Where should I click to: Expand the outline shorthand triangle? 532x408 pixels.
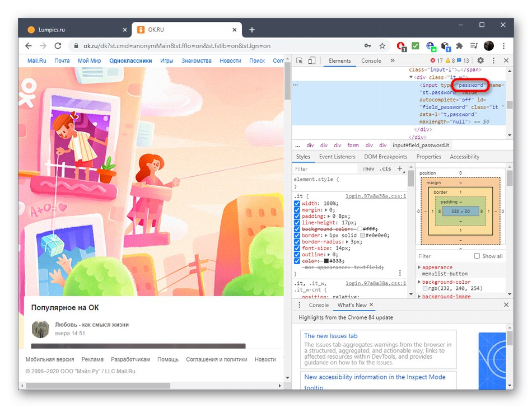click(x=329, y=254)
